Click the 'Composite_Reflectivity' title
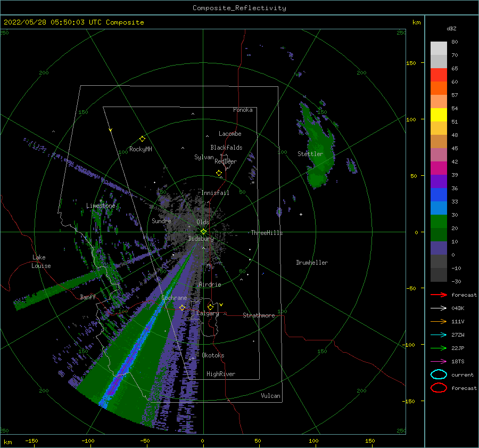The height and width of the screenshot is (448, 479). click(x=239, y=8)
